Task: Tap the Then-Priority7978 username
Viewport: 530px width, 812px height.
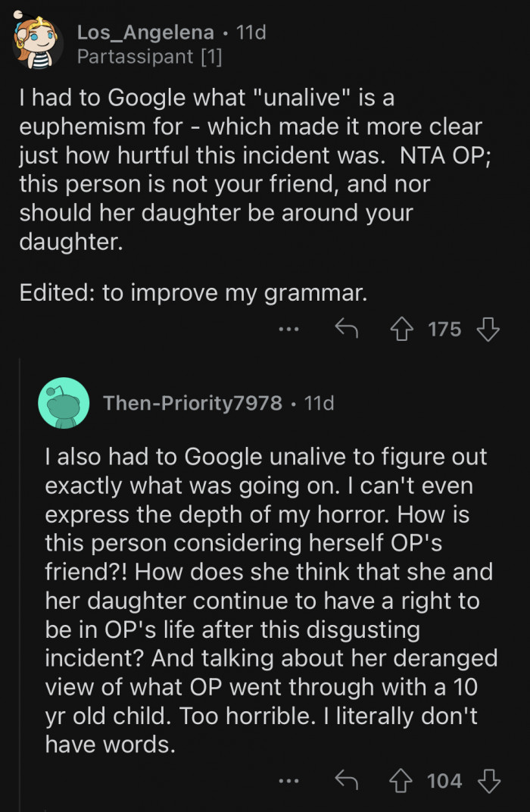Action: coord(192,403)
